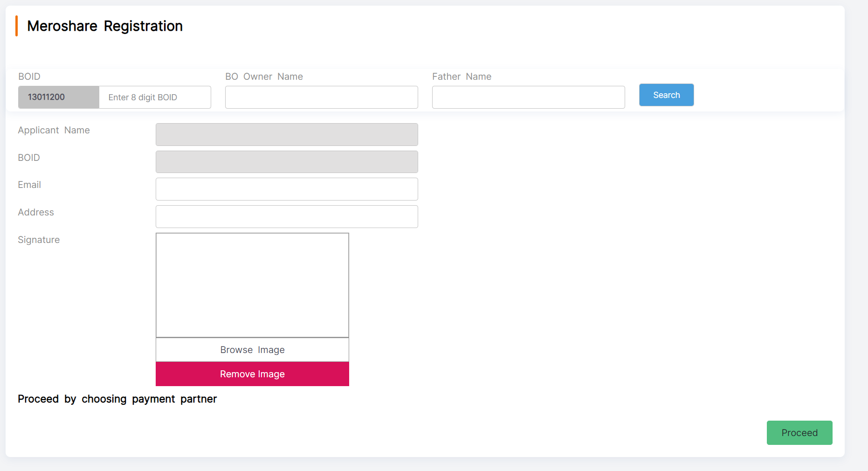Click the Father Name label
Image resolution: width=868 pixels, height=471 pixels.
click(462, 76)
